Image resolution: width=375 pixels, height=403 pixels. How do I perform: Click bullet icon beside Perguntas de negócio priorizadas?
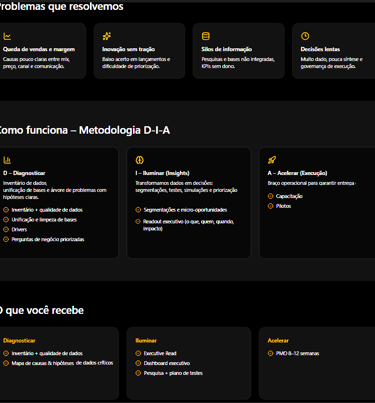tap(6, 239)
